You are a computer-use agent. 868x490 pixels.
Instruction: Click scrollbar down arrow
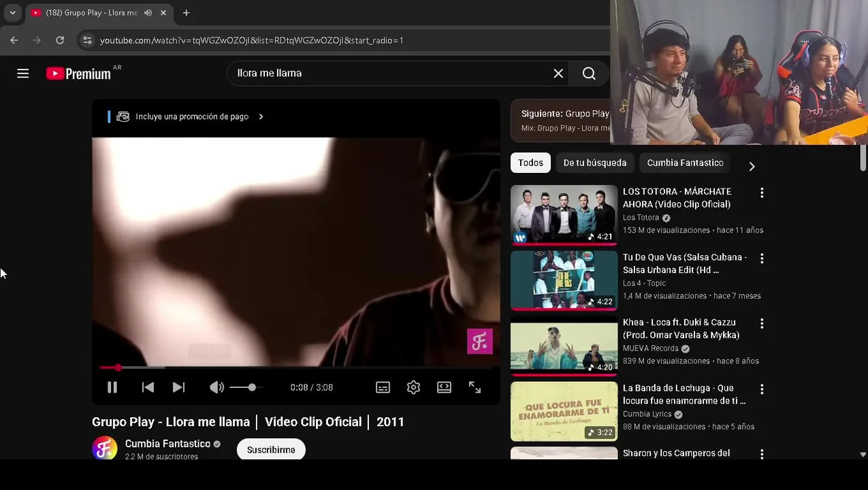pos(863,454)
